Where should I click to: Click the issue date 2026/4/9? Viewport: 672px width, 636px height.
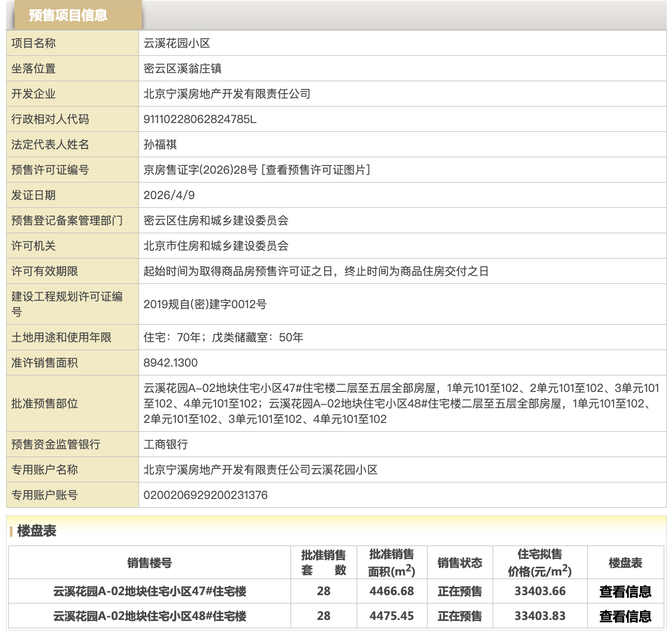tap(169, 195)
